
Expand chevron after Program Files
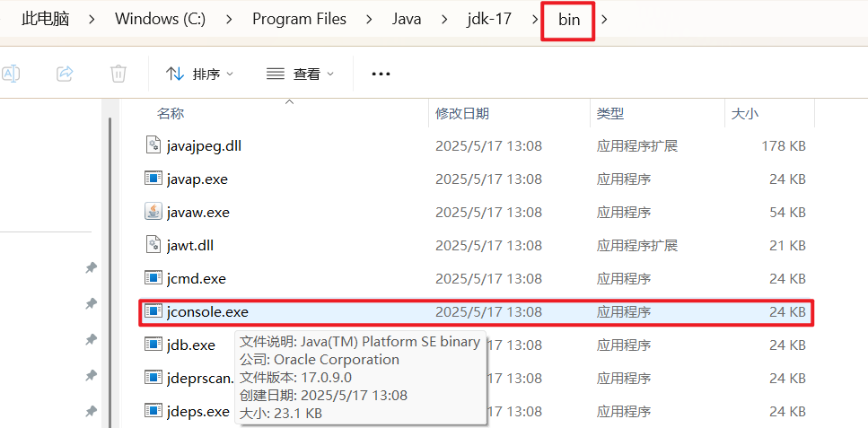pyautogui.click(x=369, y=20)
